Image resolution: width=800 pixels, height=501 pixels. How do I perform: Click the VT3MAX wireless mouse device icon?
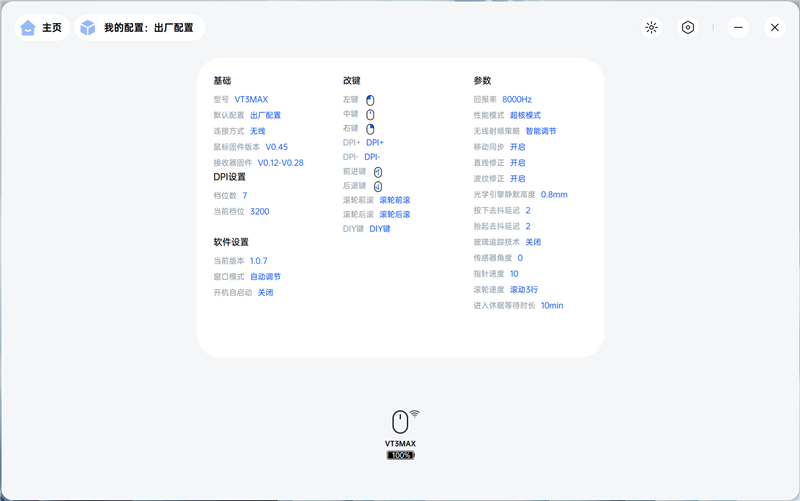(401, 422)
